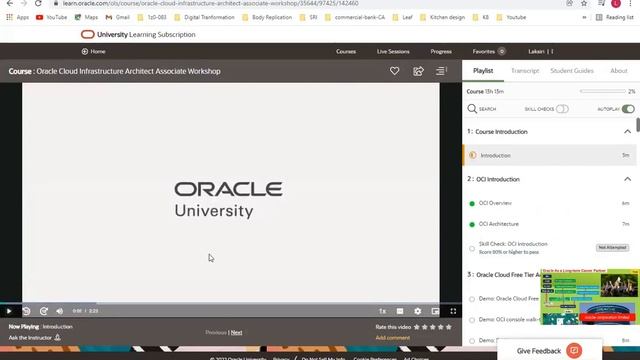
Task: Click the Ask the Instructor link
Action: 30,338
